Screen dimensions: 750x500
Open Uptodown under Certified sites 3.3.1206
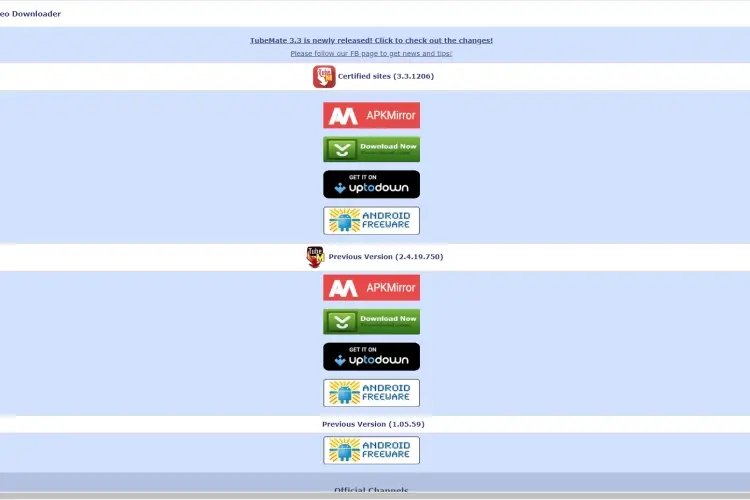(372, 184)
